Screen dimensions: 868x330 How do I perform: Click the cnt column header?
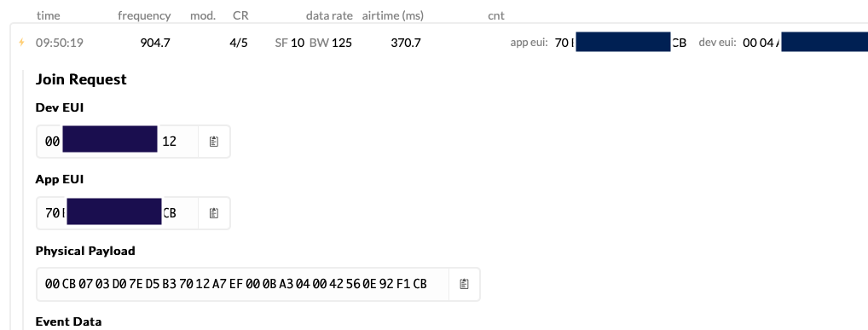click(496, 15)
